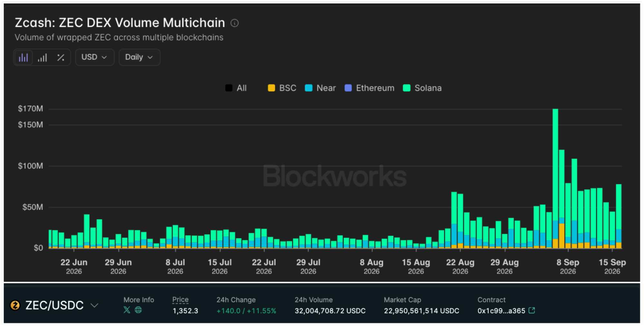Click the 24h change value +140.0 / +11.55%

click(246, 311)
